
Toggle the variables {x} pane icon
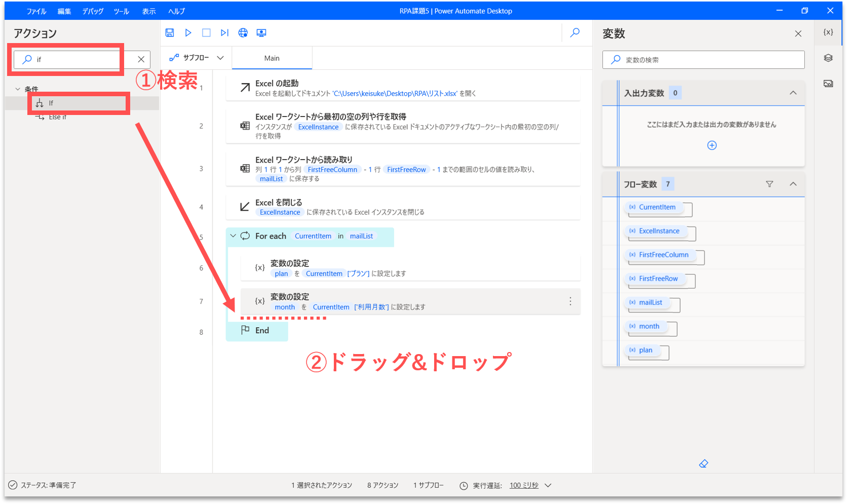coord(828,32)
